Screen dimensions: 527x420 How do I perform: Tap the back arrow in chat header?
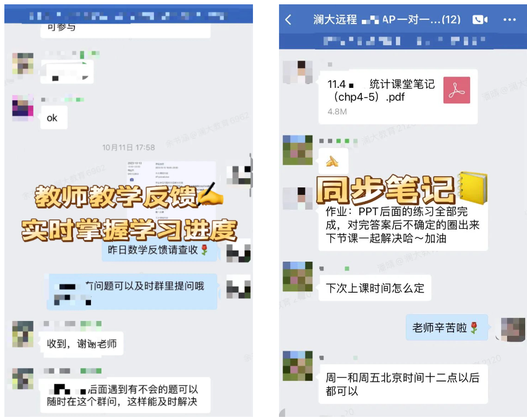[x=288, y=20]
